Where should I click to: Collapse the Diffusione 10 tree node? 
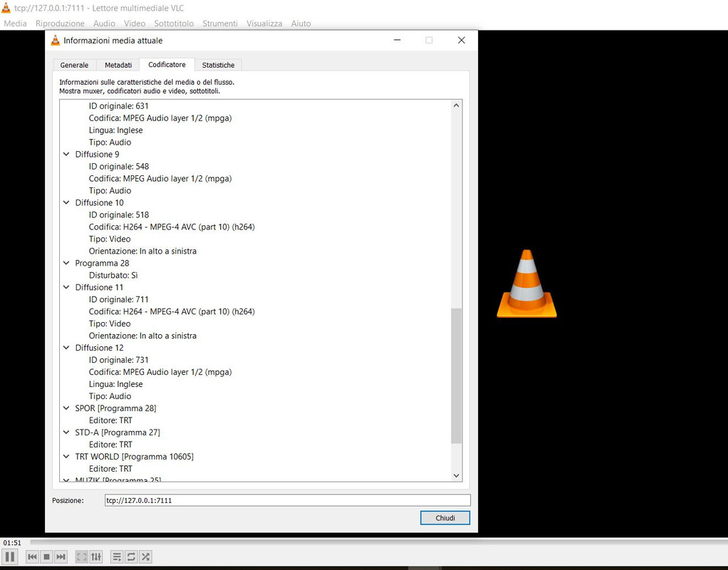(x=66, y=202)
